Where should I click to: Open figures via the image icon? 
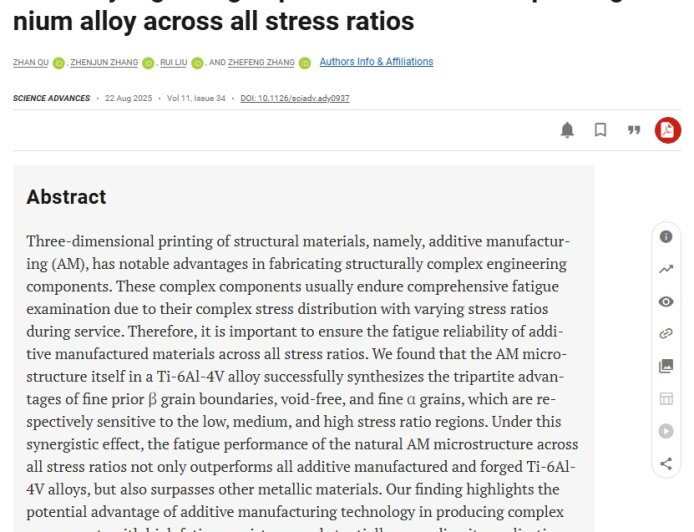point(666,366)
